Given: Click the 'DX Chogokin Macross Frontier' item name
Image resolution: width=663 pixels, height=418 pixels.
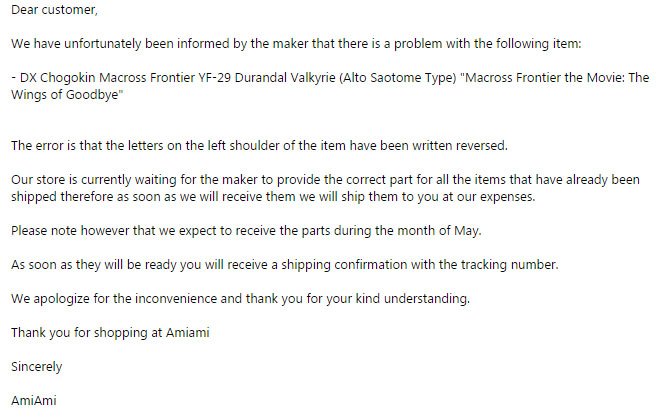Looking at the screenshot, I should tap(107, 78).
